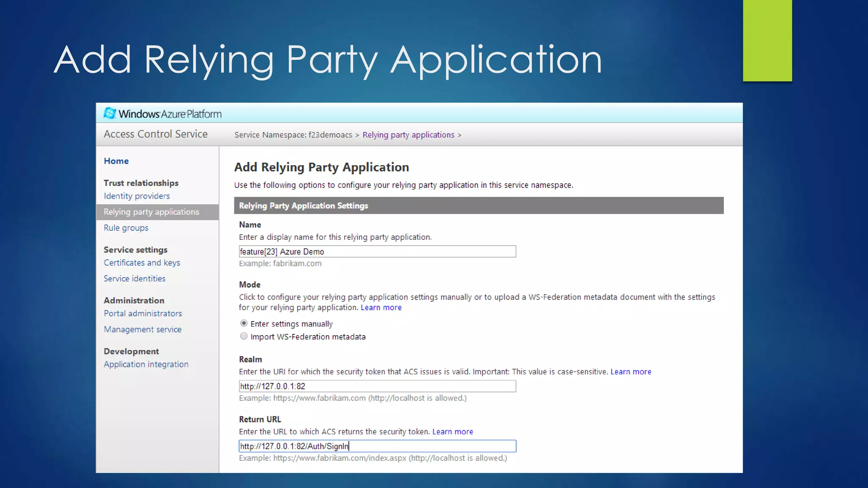
Task: Open Identity providers in sidebar
Action: 136,196
